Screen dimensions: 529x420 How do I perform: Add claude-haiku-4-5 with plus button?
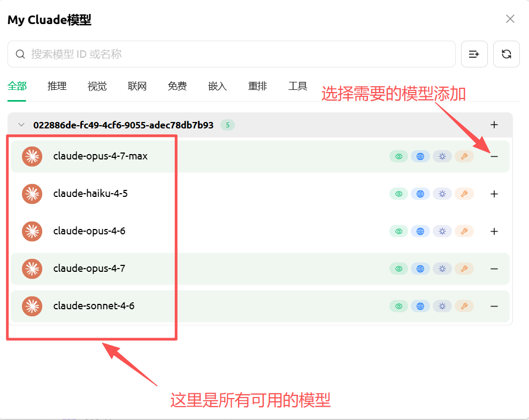(x=494, y=194)
